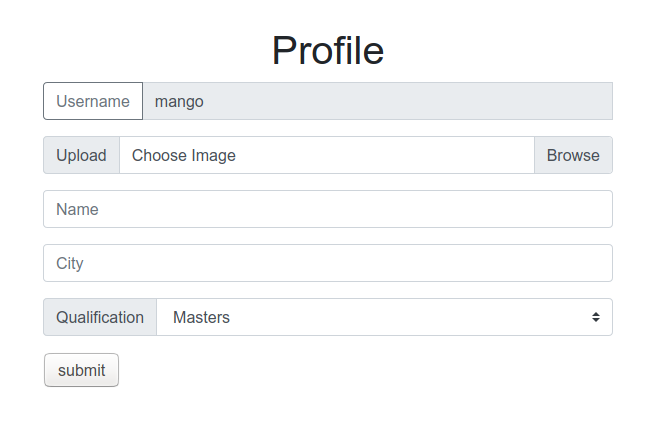
Task: Click the Browse button for image upload
Action: (x=573, y=155)
